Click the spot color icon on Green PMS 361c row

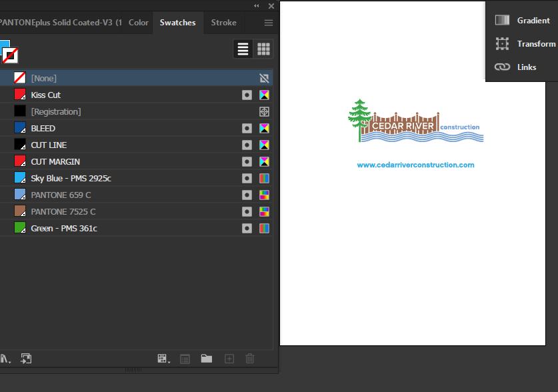click(x=247, y=229)
